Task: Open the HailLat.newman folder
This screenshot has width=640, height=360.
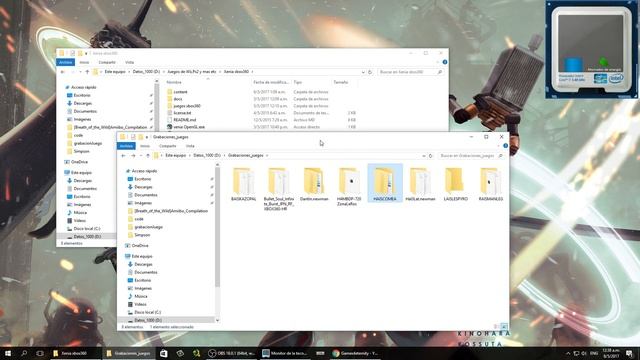Action: [420, 184]
